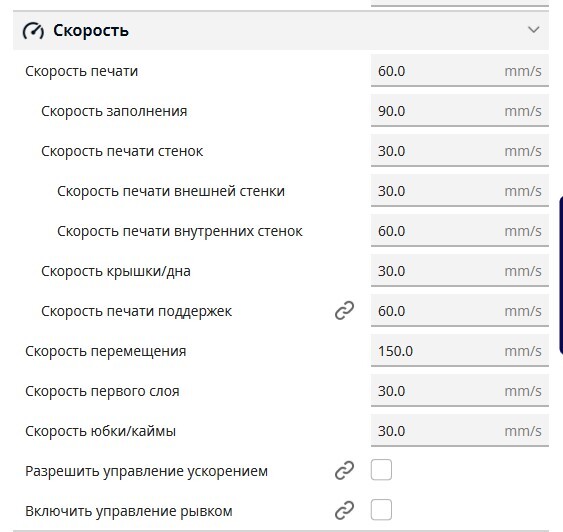The height and width of the screenshot is (532, 563).
Task: Click the Скорость печати поддержек 60.0 field
Action: 460,311
